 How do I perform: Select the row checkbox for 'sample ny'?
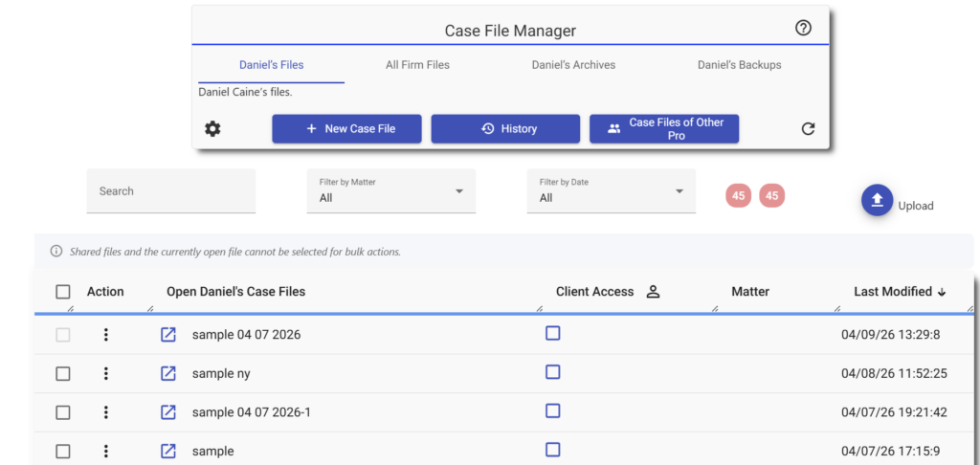(x=63, y=374)
